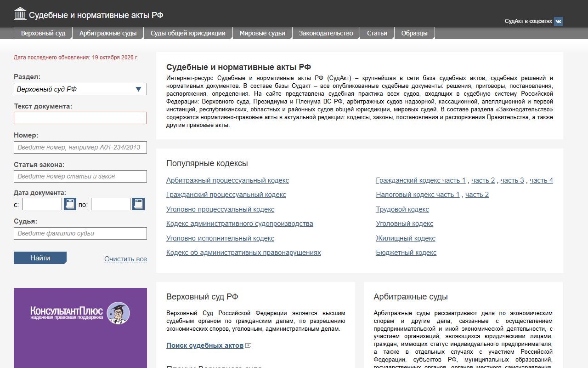Image resolution: width=588 pixels, height=368 pixels.
Task: Click the date 'с' start input
Action: pos(42,204)
